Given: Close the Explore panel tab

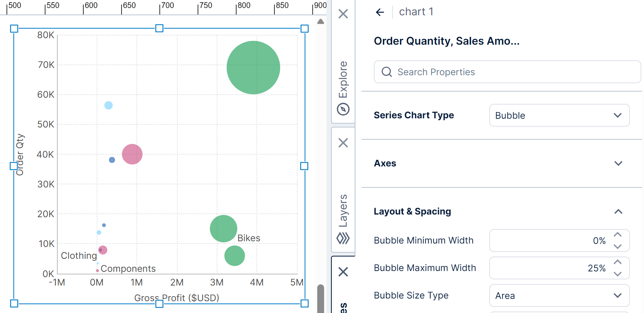Looking at the screenshot, I should 343,14.
